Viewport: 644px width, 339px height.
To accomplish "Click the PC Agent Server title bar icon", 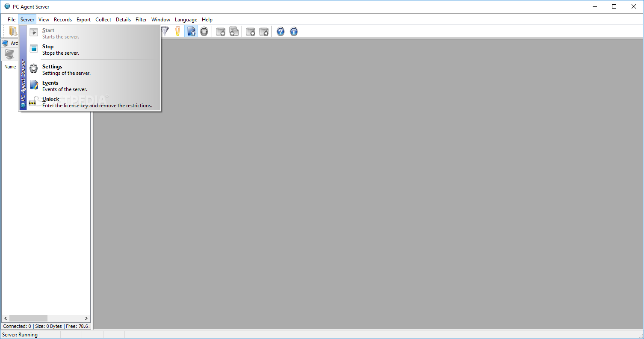I will [x=7, y=6].
